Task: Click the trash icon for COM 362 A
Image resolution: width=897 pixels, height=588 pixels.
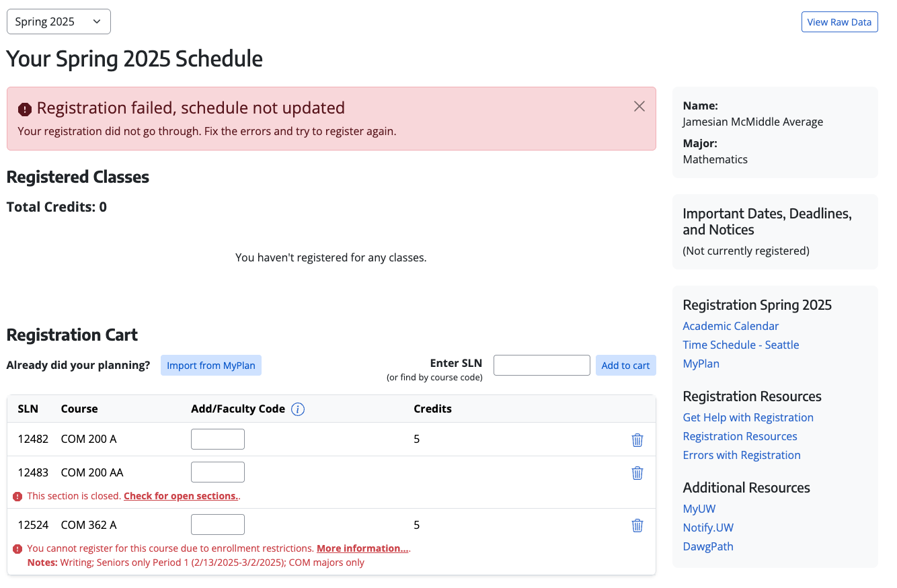Action: (637, 525)
